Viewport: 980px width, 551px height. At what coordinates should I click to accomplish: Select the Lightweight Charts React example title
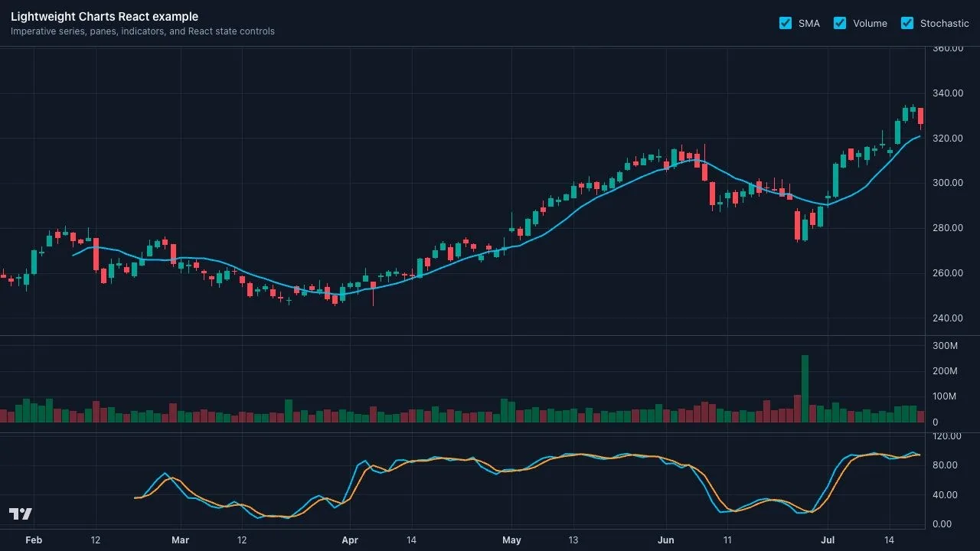click(x=104, y=17)
